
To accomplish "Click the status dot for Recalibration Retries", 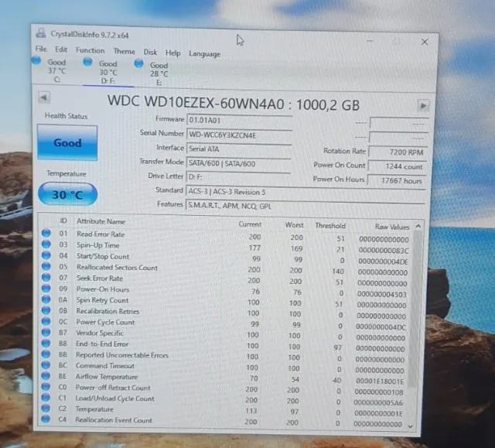I will pos(46,310).
